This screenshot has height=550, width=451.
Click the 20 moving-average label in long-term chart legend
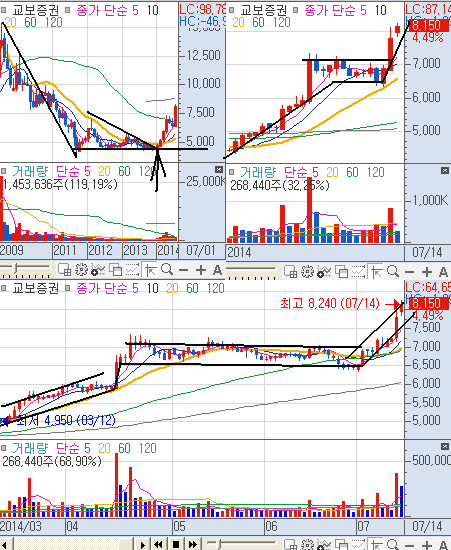(x=11, y=22)
